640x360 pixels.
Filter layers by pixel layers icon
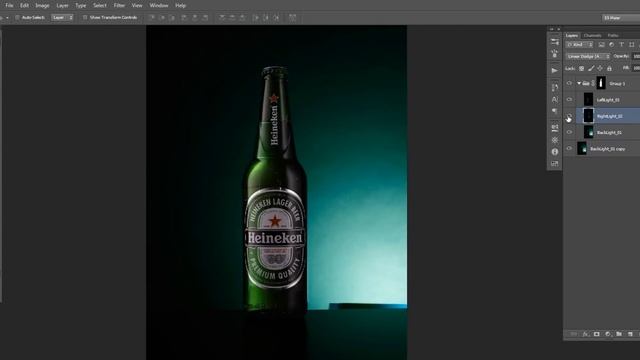(602, 44)
